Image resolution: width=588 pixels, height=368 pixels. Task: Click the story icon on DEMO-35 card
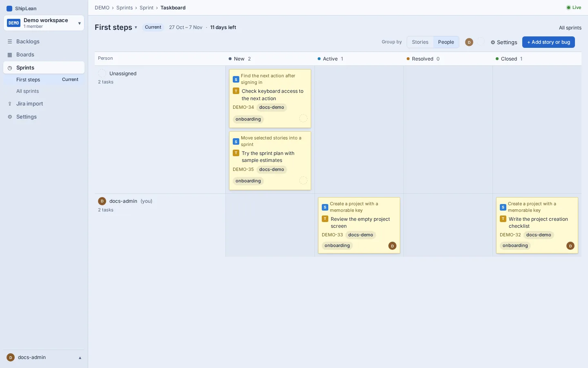[236, 141]
